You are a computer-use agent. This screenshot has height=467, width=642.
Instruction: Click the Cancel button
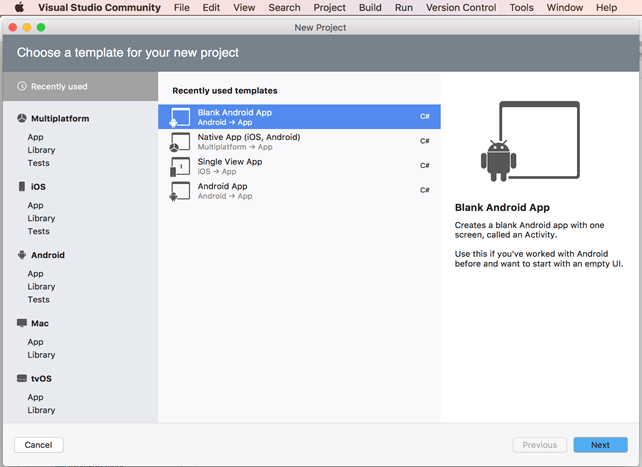(38, 445)
